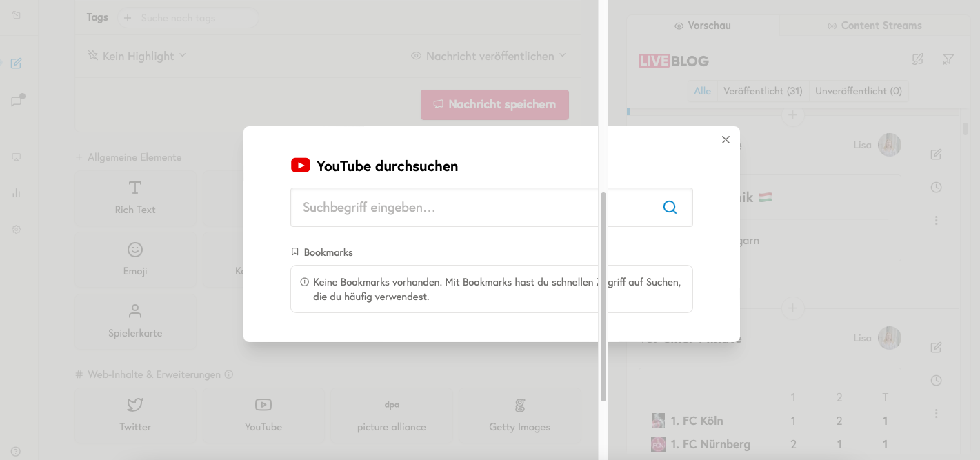Select the 'Unveröffentlicht (0)' filter tab
Viewport: 980px width, 460px height.
pyautogui.click(x=859, y=91)
